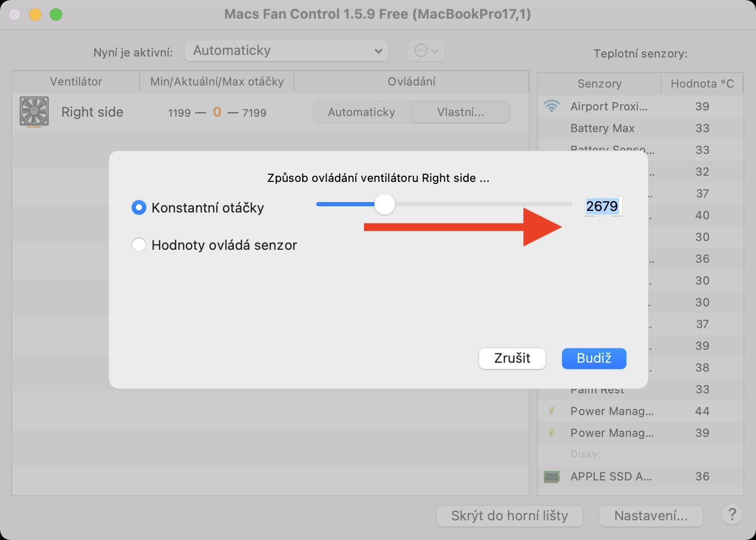Image resolution: width=756 pixels, height=540 pixels.
Task: Select Hodnoty ovládá senzor radio option
Action: pyautogui.click(x=139, y=245)
